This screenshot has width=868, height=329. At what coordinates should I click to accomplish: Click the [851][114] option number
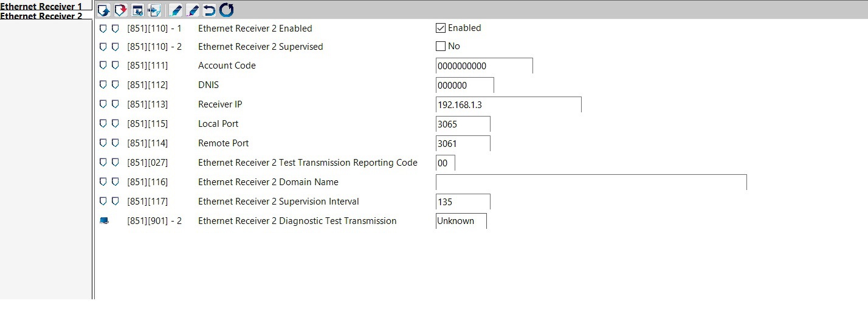coord(148,143)
